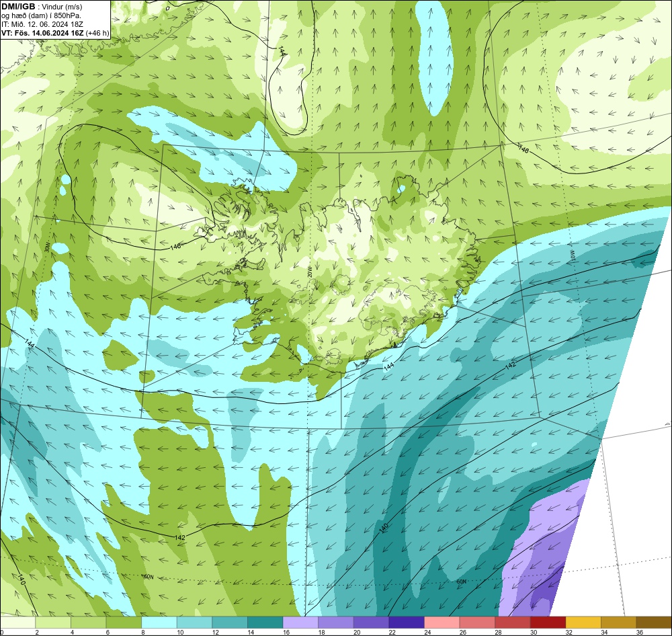Click the green legend swatch between 6 and 8
Viewport: 672px width, 636px height.
point(124,623)
